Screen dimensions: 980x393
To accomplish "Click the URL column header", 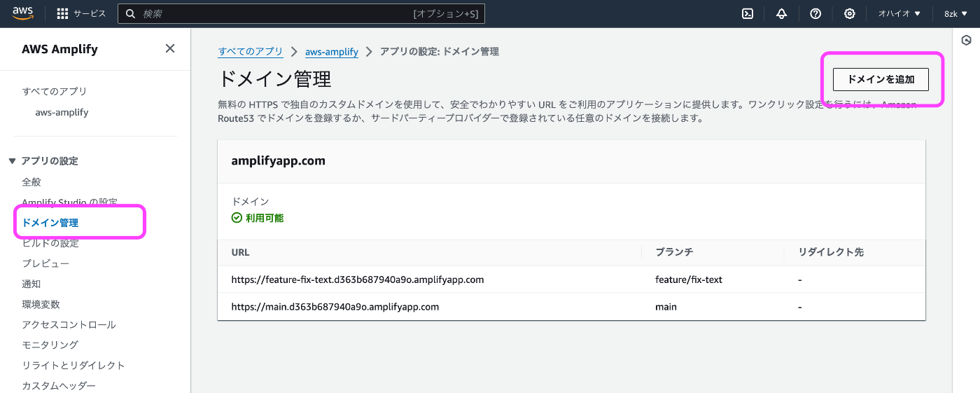I will tap(241, 252).
